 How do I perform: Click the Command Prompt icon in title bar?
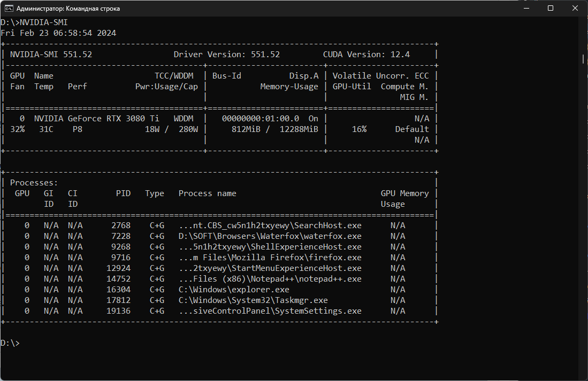(x=9, y=9)
